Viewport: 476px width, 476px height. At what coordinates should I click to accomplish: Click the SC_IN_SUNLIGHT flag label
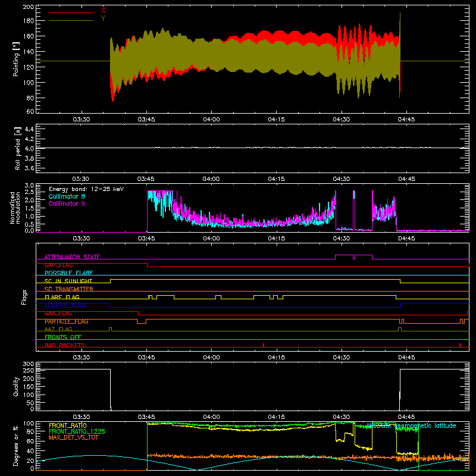[x=68, y=281]
